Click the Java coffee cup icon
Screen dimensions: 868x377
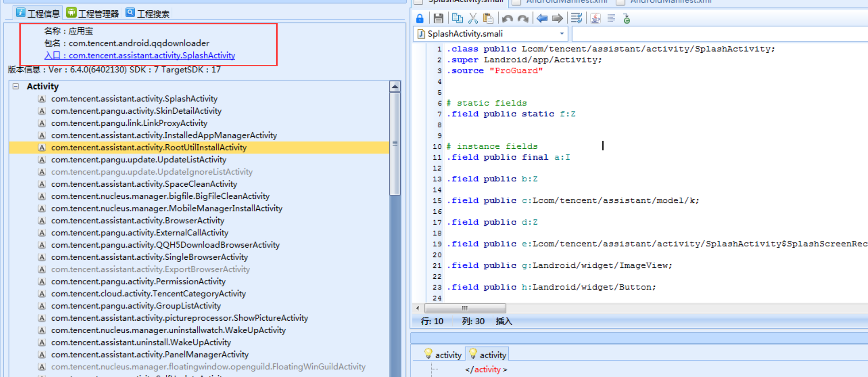595,18
